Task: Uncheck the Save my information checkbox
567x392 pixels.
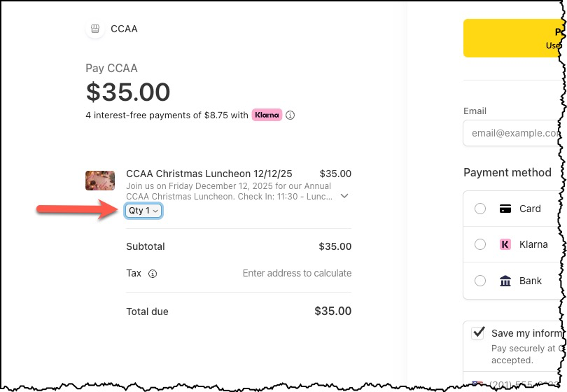Action: pos(479,333)
